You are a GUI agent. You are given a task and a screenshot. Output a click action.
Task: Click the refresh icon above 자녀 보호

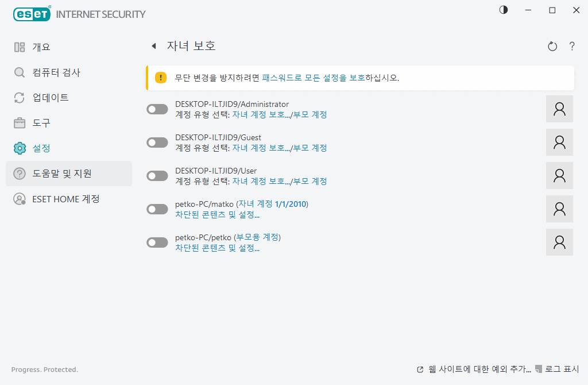coord(552,46)
